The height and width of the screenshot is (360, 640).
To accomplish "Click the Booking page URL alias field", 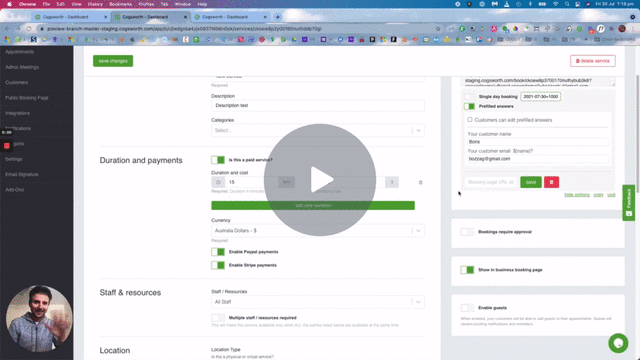I will 491,182.
